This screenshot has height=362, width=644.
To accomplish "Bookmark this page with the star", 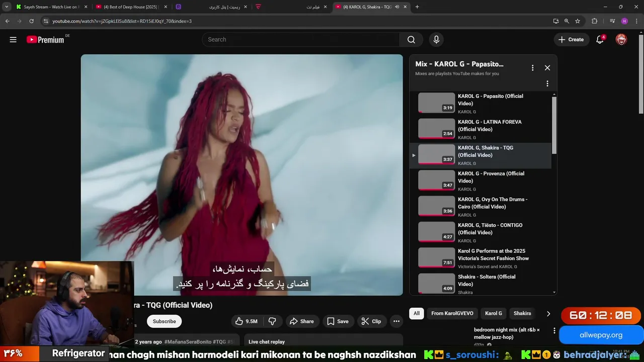I will click(578, 21).
